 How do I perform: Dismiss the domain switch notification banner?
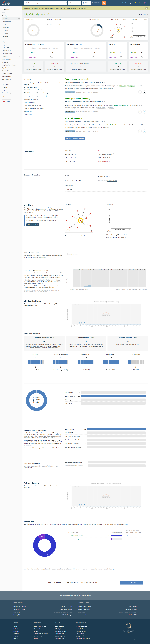pyautogui.click(x=147, y=8)
